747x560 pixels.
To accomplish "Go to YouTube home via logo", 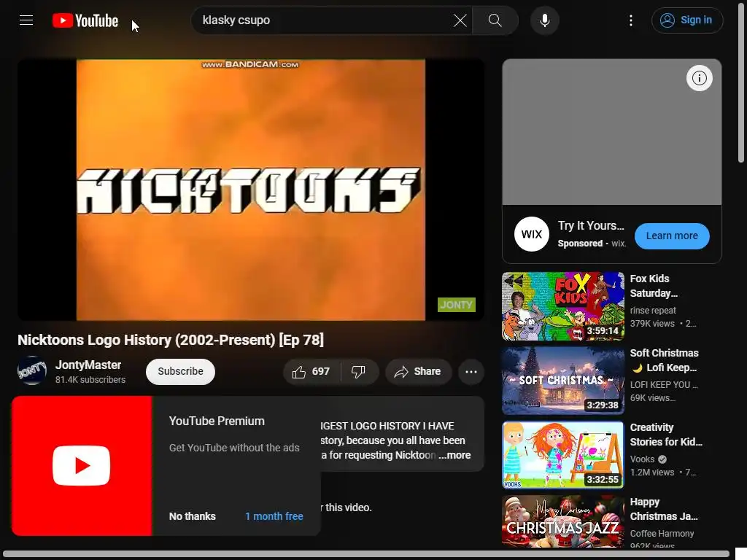I will (85, 20).
